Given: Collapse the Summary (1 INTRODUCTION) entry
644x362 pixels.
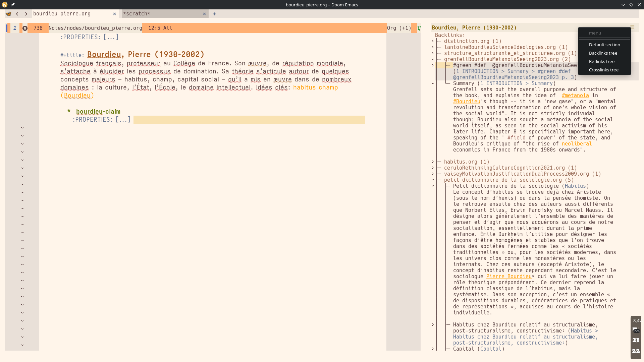Looking at the screenshot, I should (433, 83).
